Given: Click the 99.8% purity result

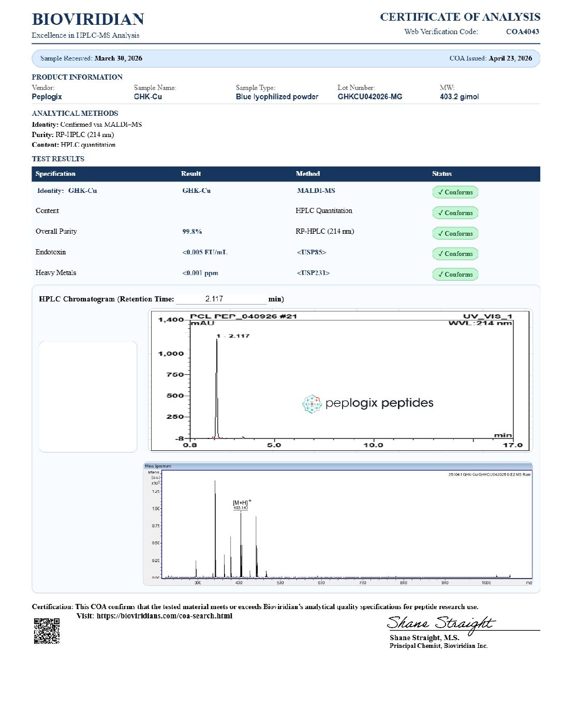Looking at the screenshot, I should (x=192, y=232).
